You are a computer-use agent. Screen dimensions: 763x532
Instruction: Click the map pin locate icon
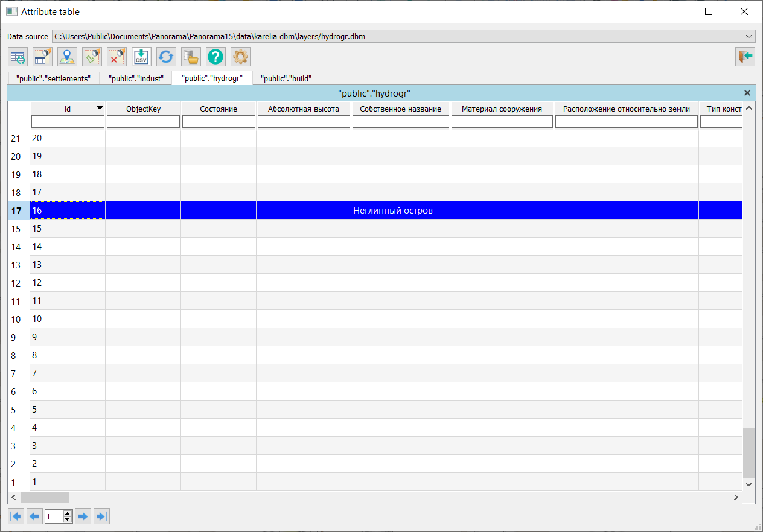pyautogui.click(x=67, y=57)
